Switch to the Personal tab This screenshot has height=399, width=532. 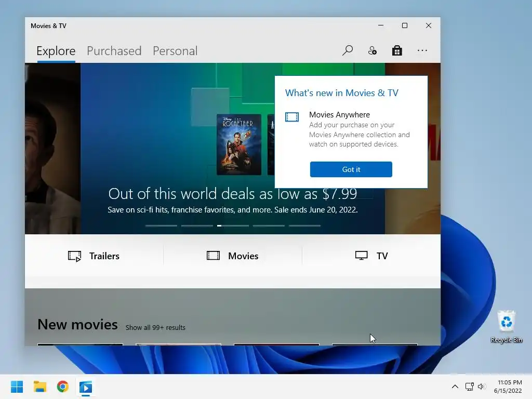point(175,51)
